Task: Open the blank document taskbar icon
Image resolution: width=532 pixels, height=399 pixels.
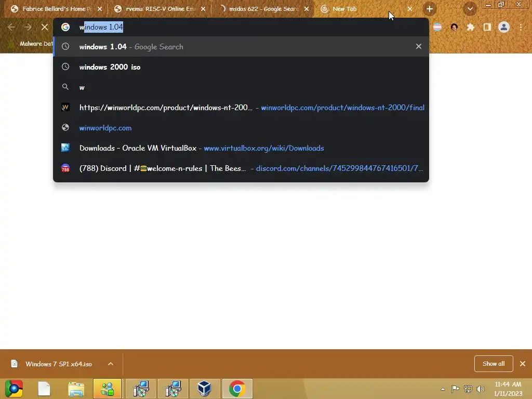Action: click(x=44, y=389)
